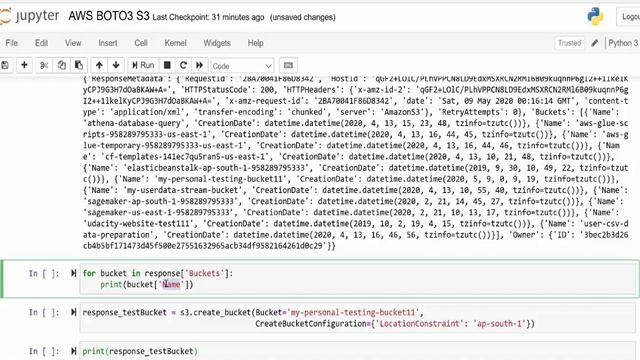Click the Jupyter logo
640x360 pixels.
[29, 16]
